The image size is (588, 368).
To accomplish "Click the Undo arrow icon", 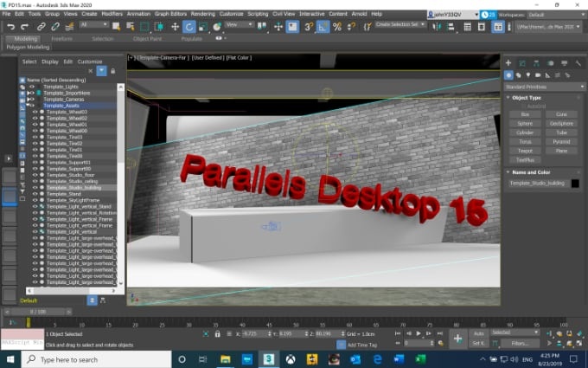I will tap(10, 27).
